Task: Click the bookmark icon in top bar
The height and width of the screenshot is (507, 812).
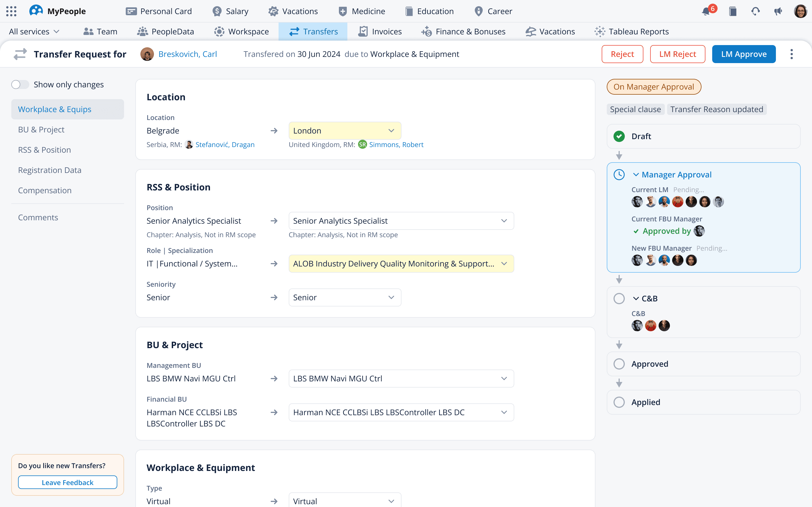Action: (x=733, y=11)
